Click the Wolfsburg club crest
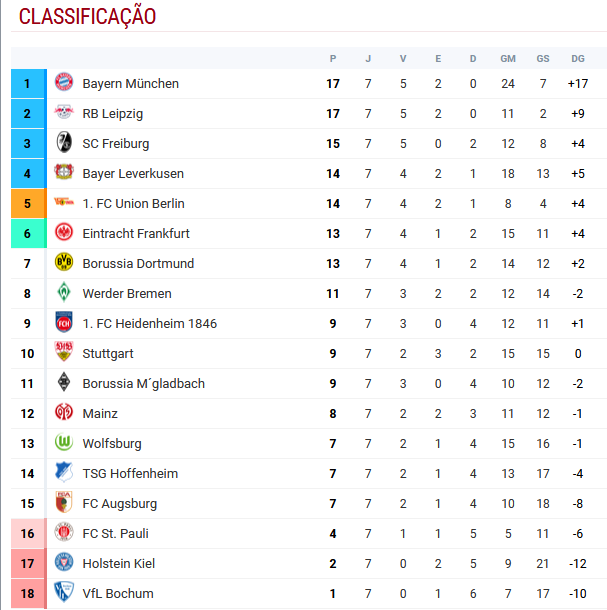The width and height of the screenshot is (607, 610). pyautogui.click(x=64, y=442)
